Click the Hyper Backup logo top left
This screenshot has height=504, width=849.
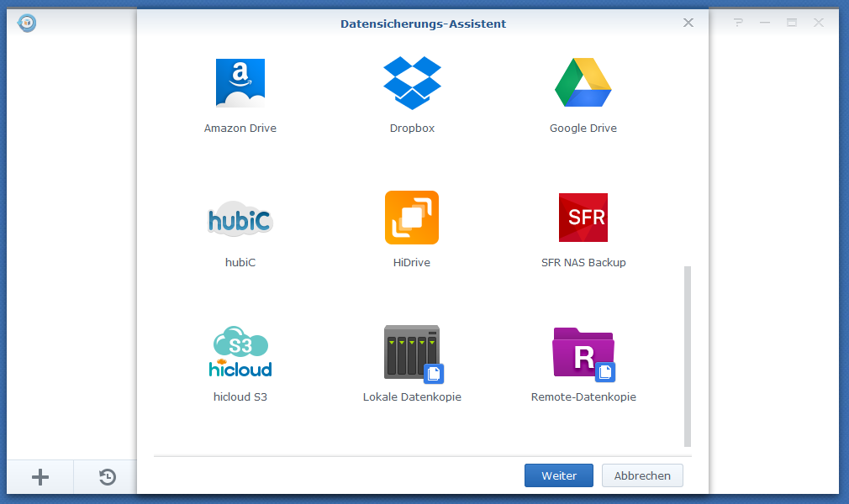click(26, 23)
